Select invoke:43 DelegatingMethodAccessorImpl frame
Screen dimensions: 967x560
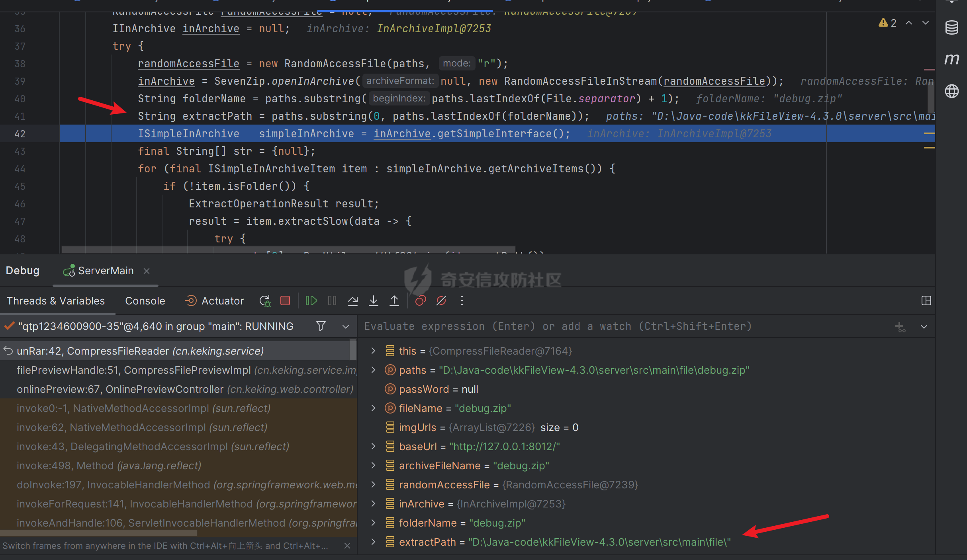point(178,447)
